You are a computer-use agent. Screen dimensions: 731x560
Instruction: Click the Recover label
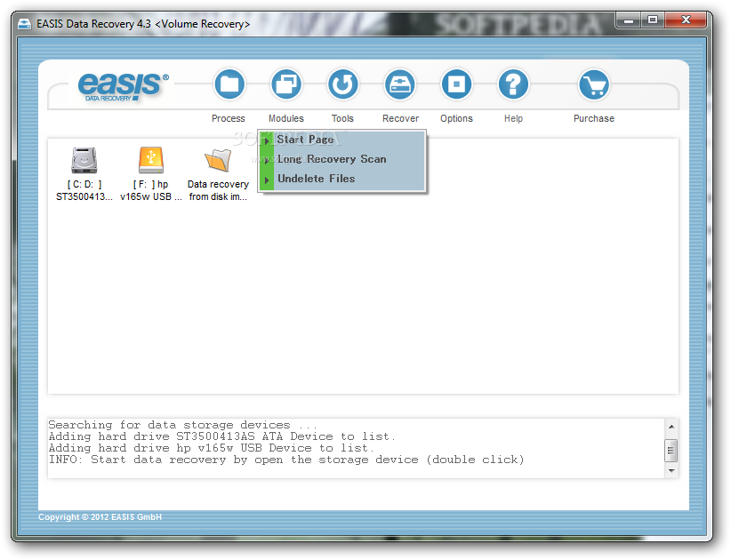pyautogui.click(x=400, y=118)
